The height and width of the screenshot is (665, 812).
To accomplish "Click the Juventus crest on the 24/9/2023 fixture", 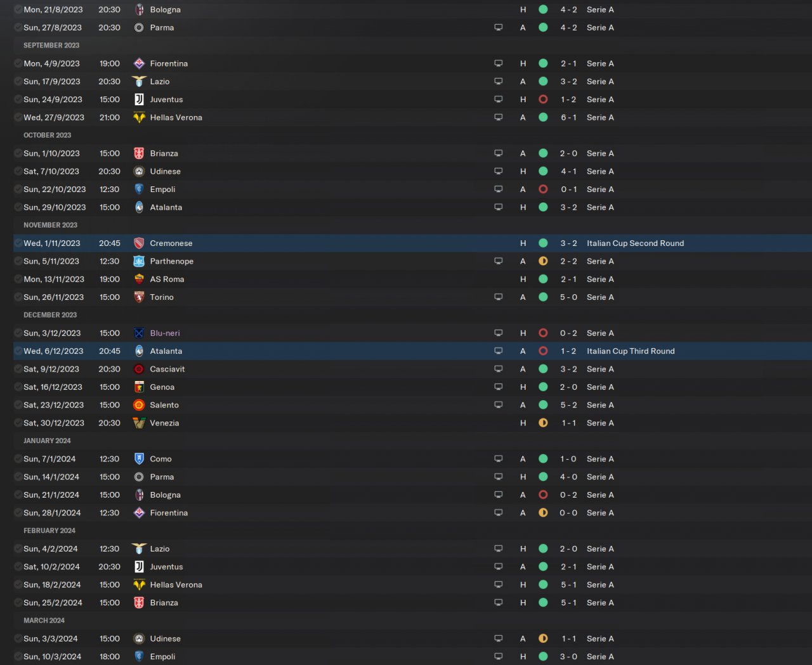I will coord(139,100).
